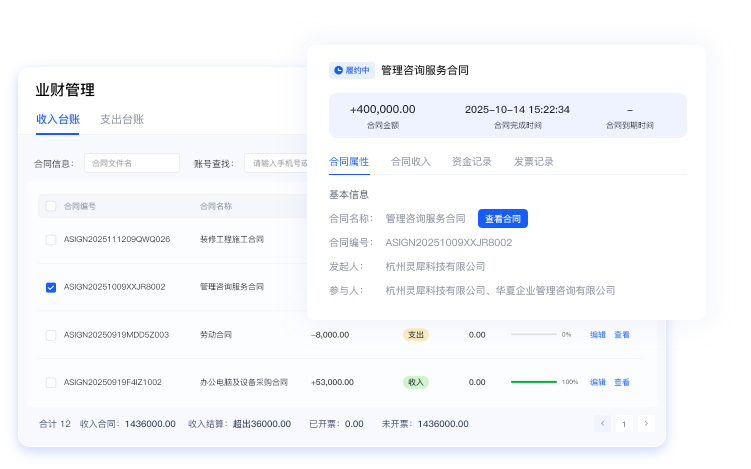Check the ASIGN2025111209QWQ026 row checkbox
The height and width of the screenshot is (469, 751).
tap(51, 240)
